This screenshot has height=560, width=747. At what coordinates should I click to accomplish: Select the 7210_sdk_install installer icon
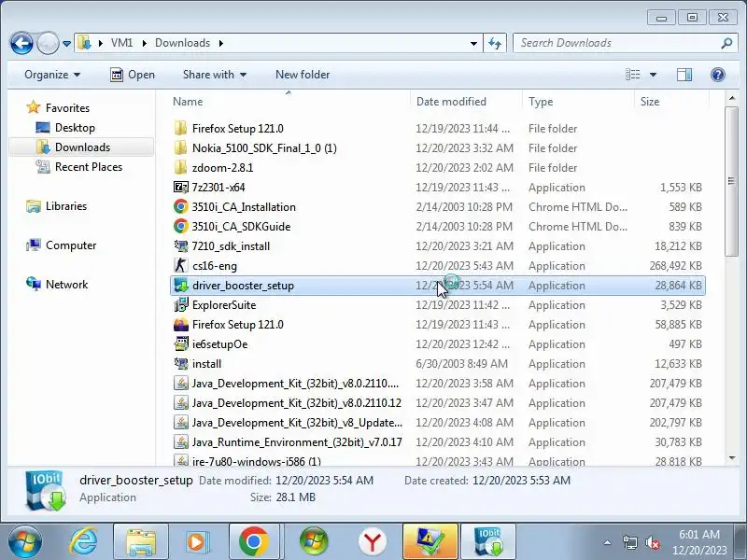click(180, 246)
